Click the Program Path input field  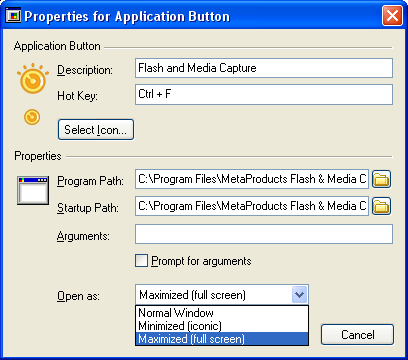tap(252, 179)
